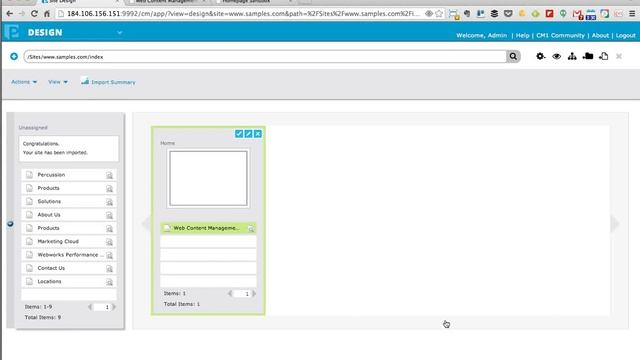Switch to the second browser tab
The height and width of the screenshot is (360, 640).
pos(167,2)
